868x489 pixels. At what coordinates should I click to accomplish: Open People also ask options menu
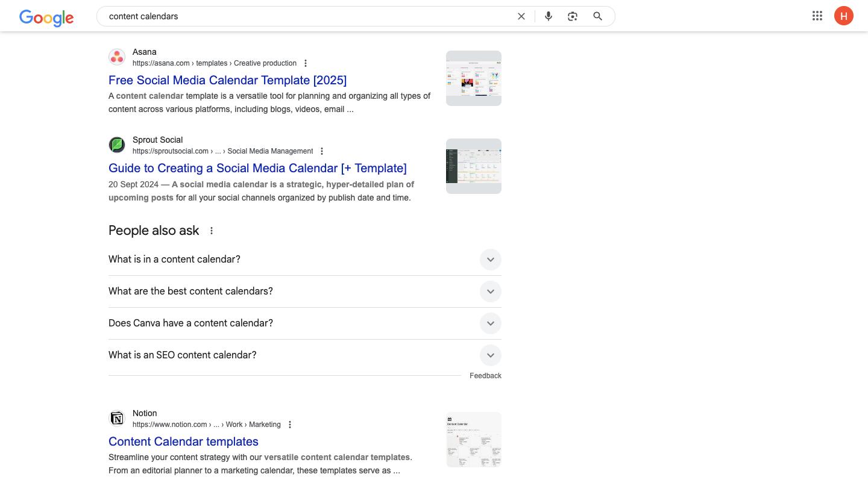[x=212, y=231]
